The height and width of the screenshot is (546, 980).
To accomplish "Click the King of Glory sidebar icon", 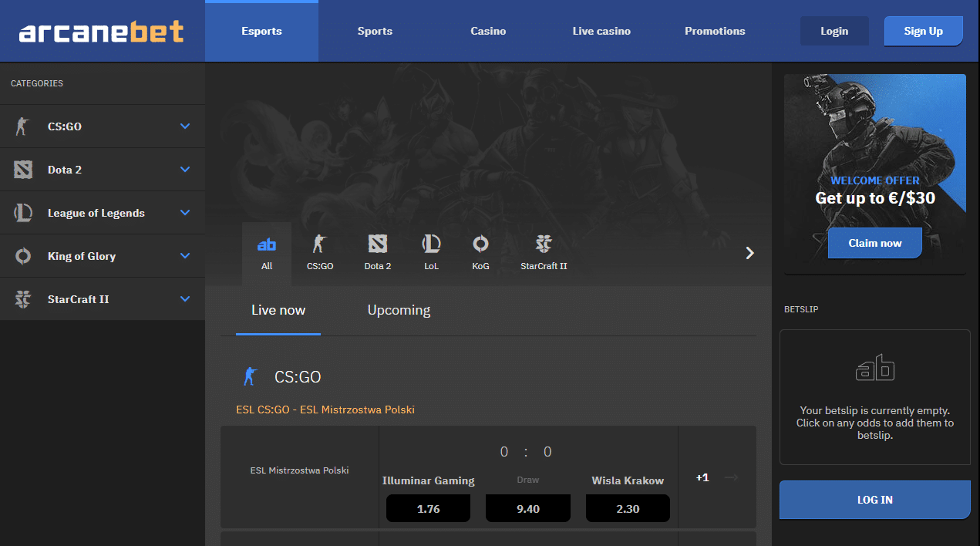I will tap(23, 256).
